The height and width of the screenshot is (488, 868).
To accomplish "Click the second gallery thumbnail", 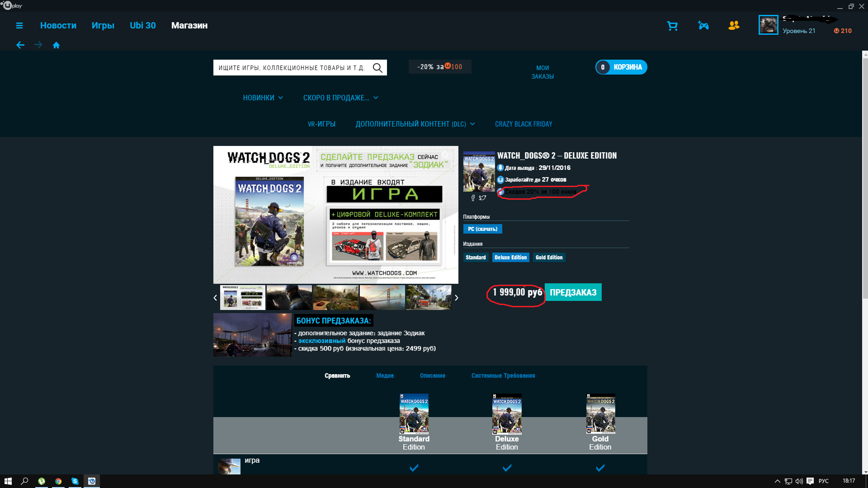I will [289, 297].
